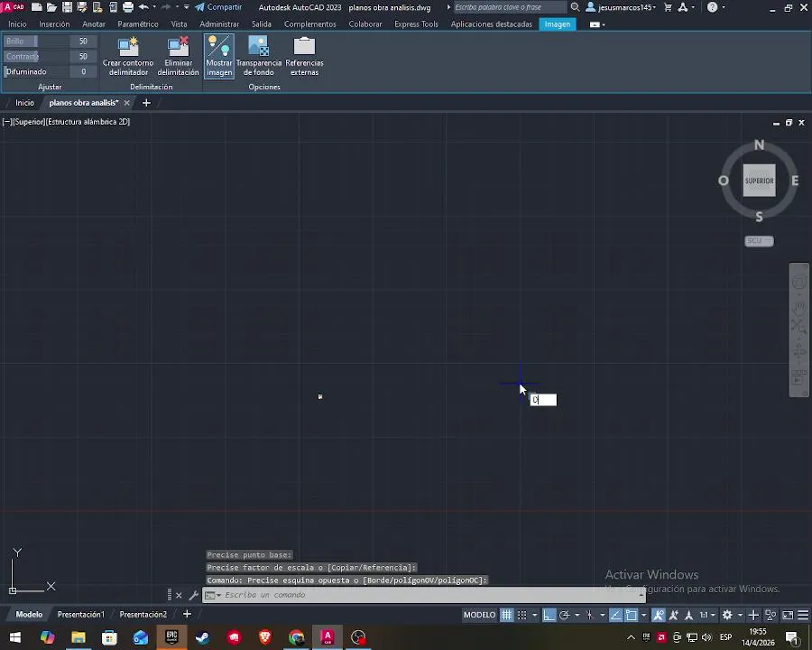Open Google Chrome from the taskbar
The height and width of the screenshot is (650, 812).
(296, 637)
